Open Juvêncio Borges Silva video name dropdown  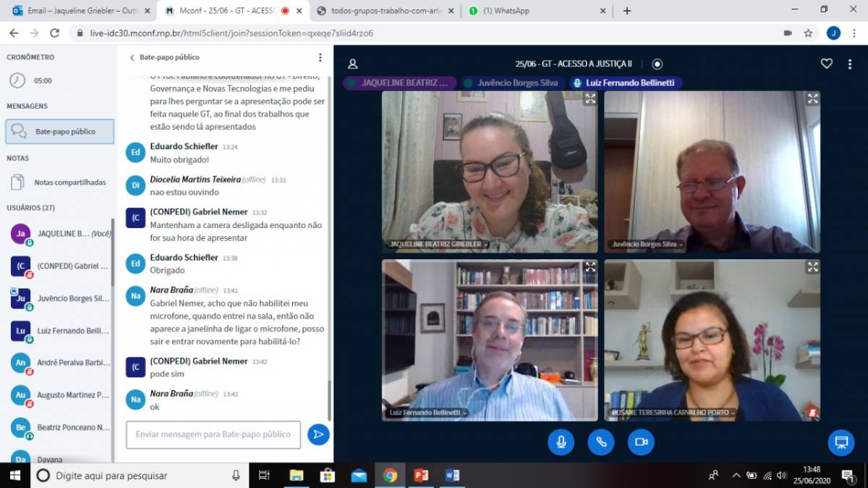pos(647,245)
